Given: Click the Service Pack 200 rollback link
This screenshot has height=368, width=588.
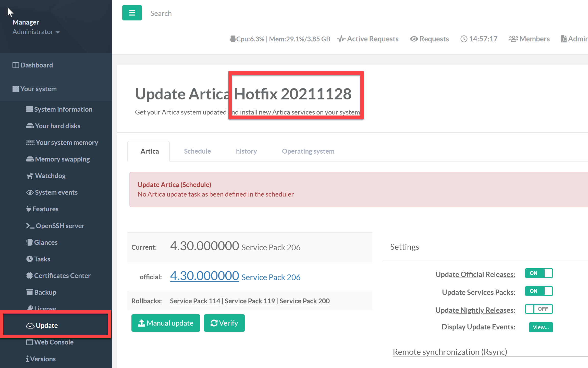Looking at the screenshot, I should click(x=304, y=301).
